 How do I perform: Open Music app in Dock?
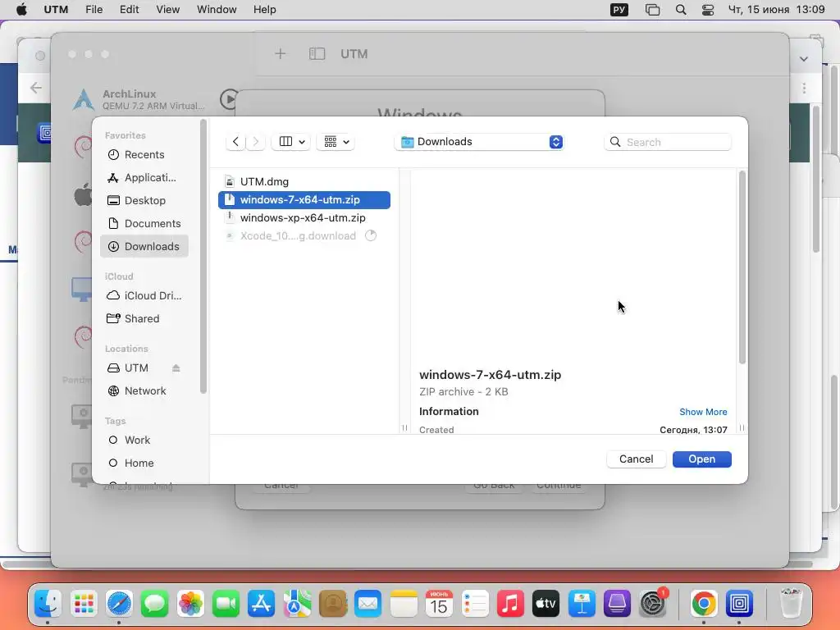tap(510, 603)
